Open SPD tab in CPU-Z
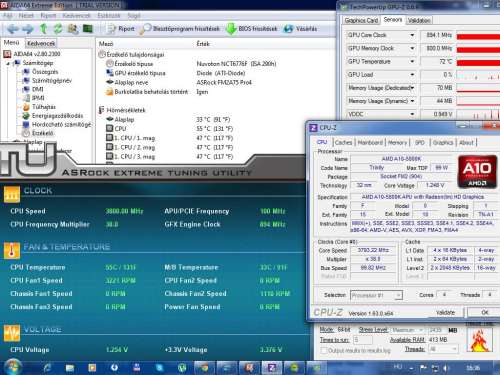This screenshot has width=500, height=375. tap(420, 142)
